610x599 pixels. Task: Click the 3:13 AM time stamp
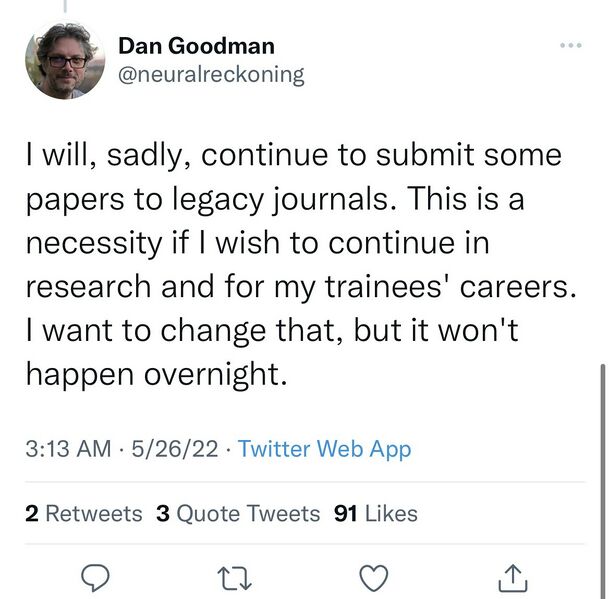[67, 449]
